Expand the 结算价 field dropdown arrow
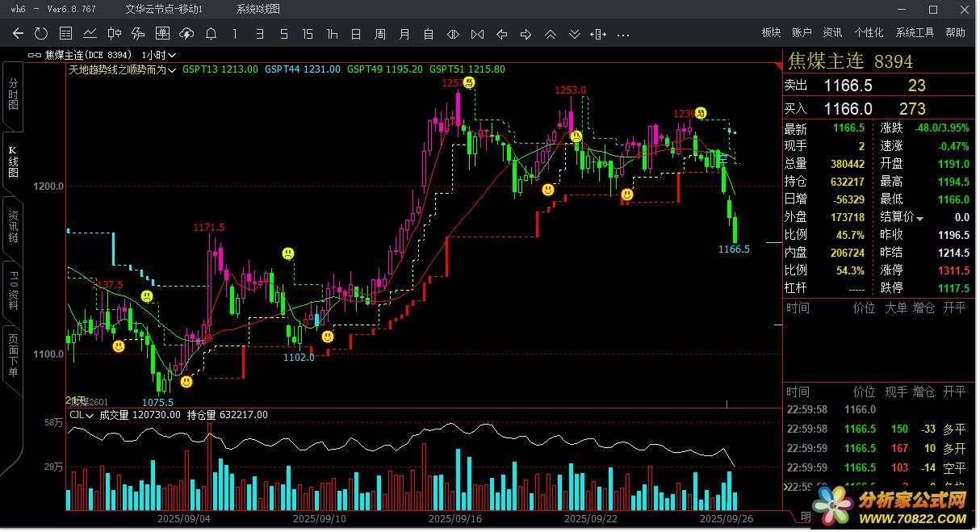Image resolution: width=980 pixels, height=532 pixels. pos(919,218)
